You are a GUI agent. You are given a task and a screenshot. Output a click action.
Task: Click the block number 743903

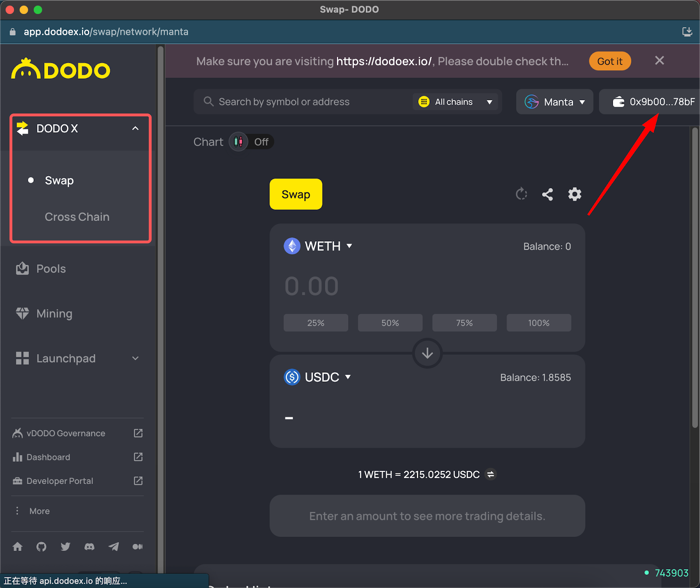coord(672,573)
